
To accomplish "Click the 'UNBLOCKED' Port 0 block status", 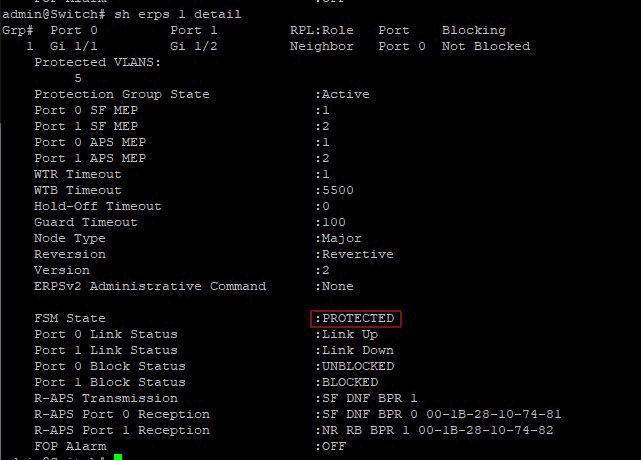I will [357, 366].
